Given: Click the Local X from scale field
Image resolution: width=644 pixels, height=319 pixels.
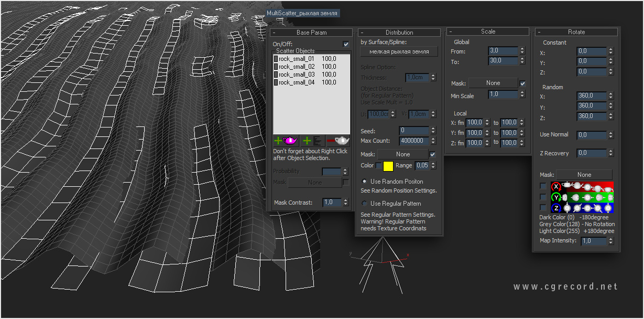Looking at the screenshot, I should [474, 123].
